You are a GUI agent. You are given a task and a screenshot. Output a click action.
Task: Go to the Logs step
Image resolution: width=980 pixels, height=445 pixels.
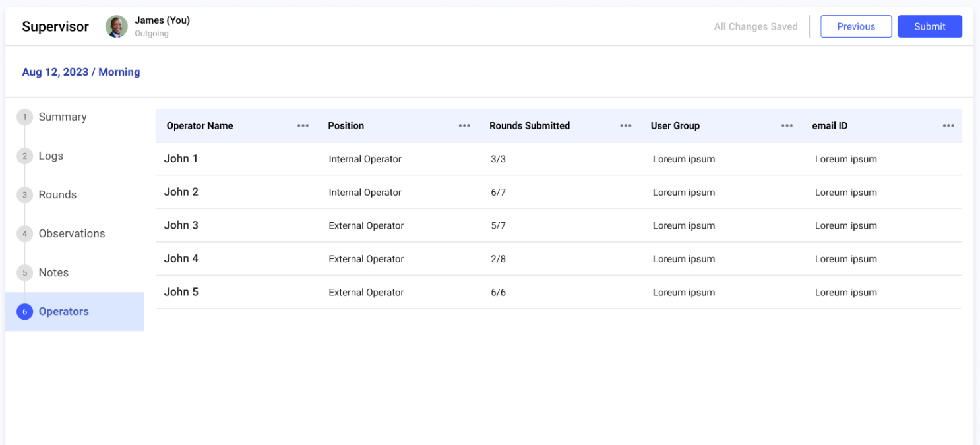click(x=51, y=156)
